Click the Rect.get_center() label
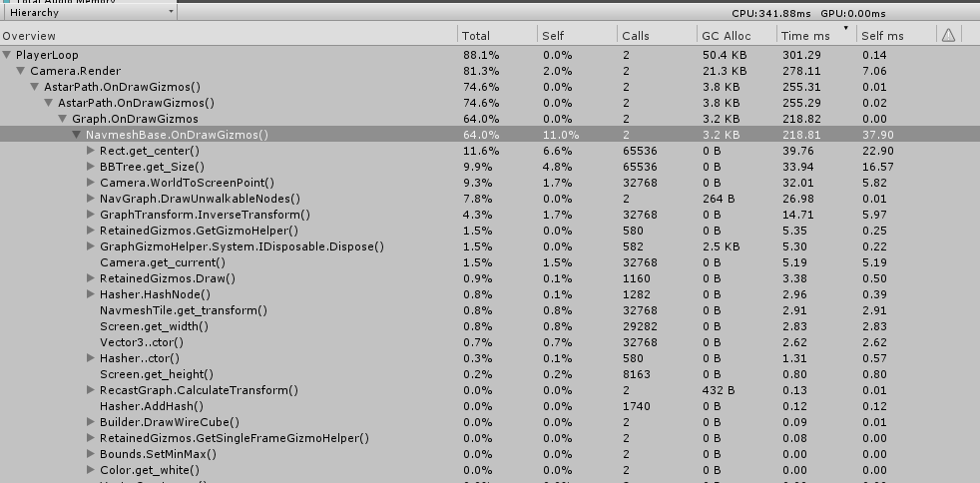 coord(150,151)
